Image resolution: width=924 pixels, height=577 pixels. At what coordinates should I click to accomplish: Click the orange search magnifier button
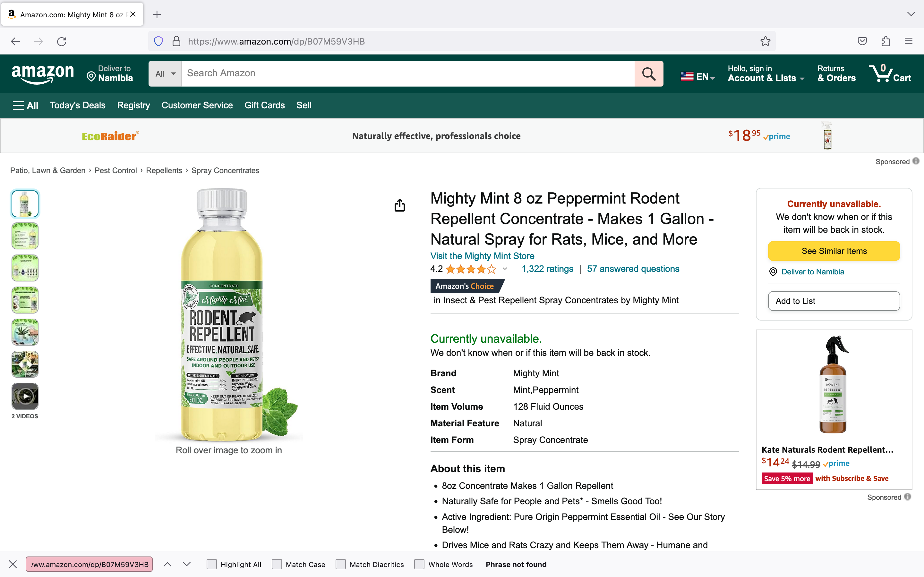tap(649, 74)
